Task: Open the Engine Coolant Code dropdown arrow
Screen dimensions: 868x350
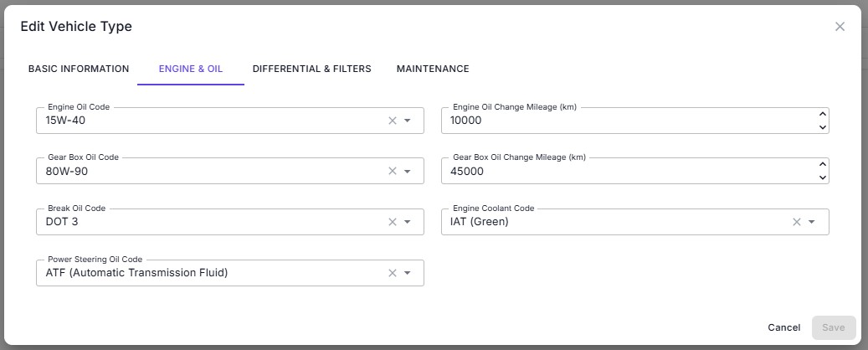Action: tap(812, 222)
